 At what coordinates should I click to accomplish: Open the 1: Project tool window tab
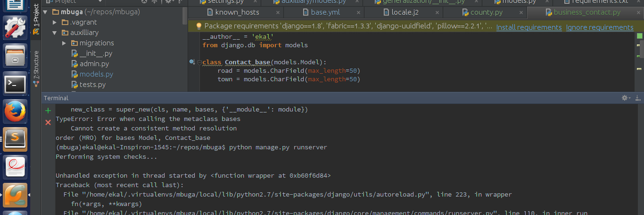36,19
